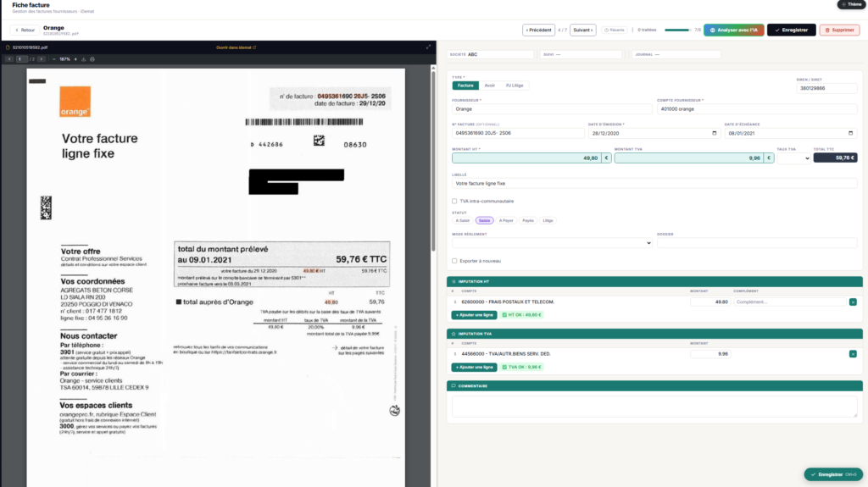
Task: Open the Mode règlement dropdown
Action: coord(552,243)
